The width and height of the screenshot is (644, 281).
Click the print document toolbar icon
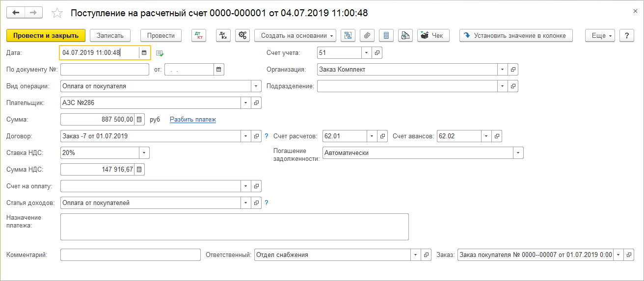tap(405, 35)
